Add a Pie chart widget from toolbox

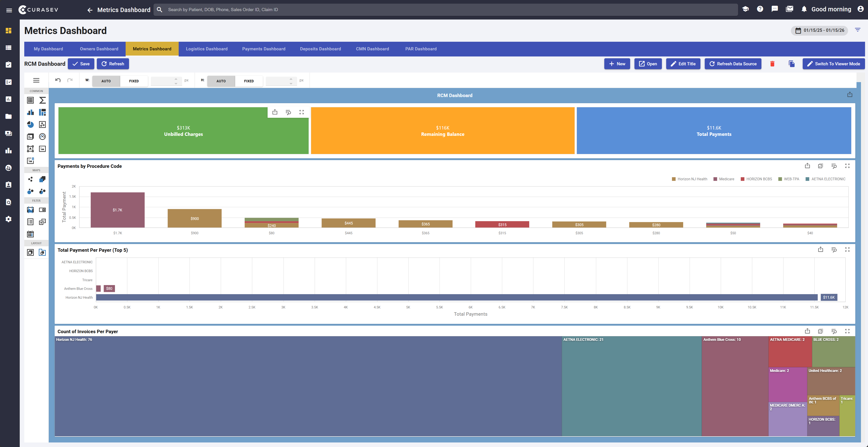tap(30, 124)
